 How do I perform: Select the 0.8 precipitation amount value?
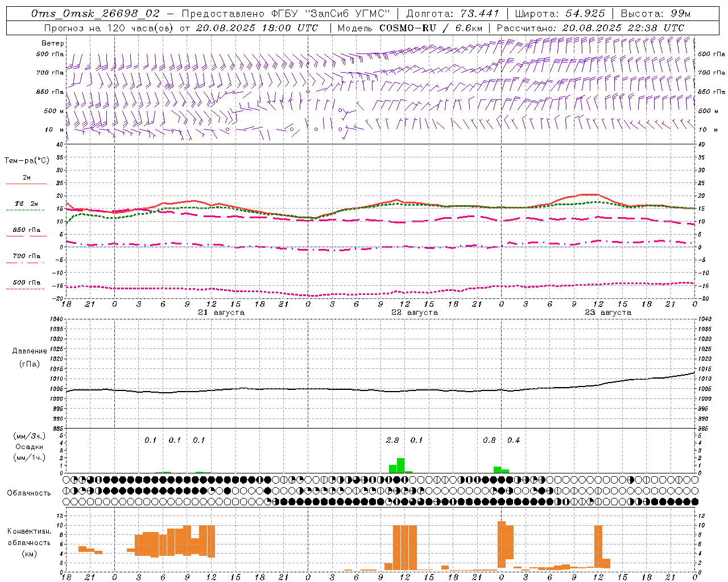click(x=489, y=440)
